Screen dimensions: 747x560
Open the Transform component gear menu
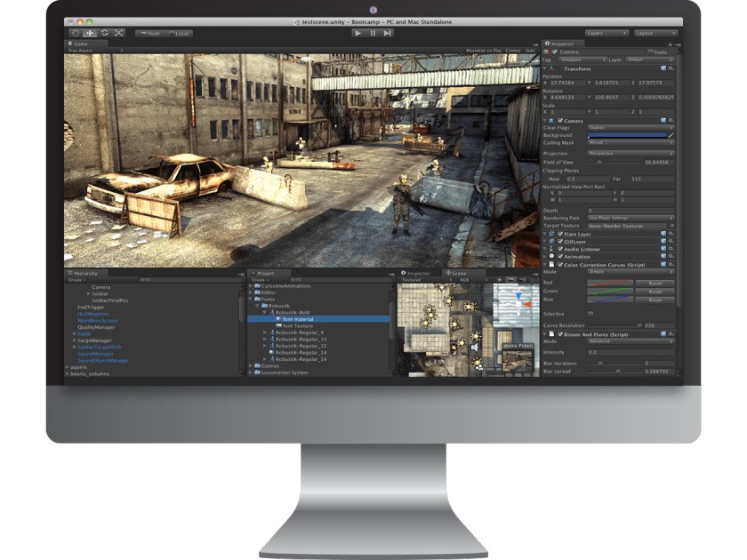671,68
